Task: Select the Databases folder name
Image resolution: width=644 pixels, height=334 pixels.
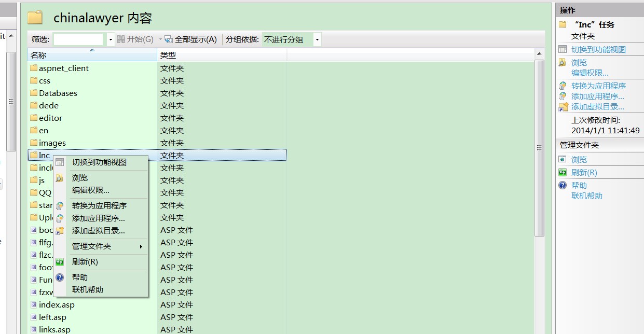Action: point(58,93)
